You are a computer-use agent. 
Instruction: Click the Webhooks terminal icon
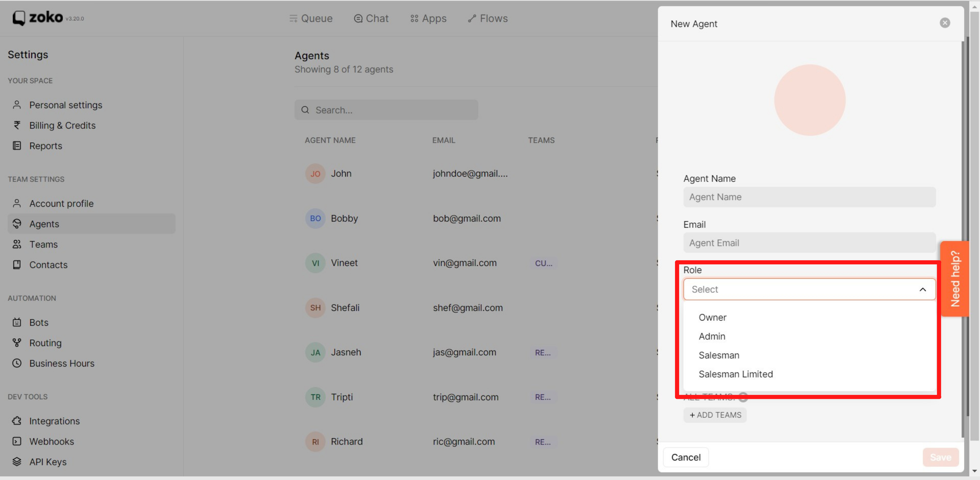[17, 441]
